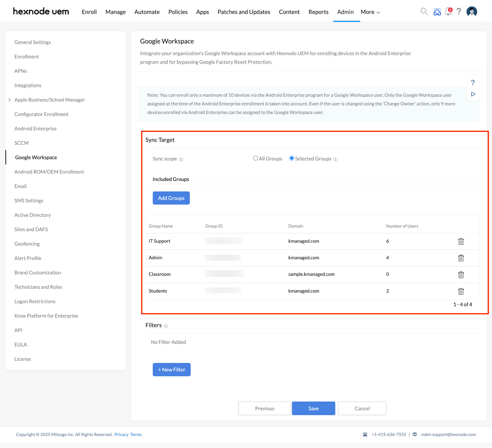Click the Previous button
The height and width of the screenshot is (448, 492).
(x=265, y=408)
